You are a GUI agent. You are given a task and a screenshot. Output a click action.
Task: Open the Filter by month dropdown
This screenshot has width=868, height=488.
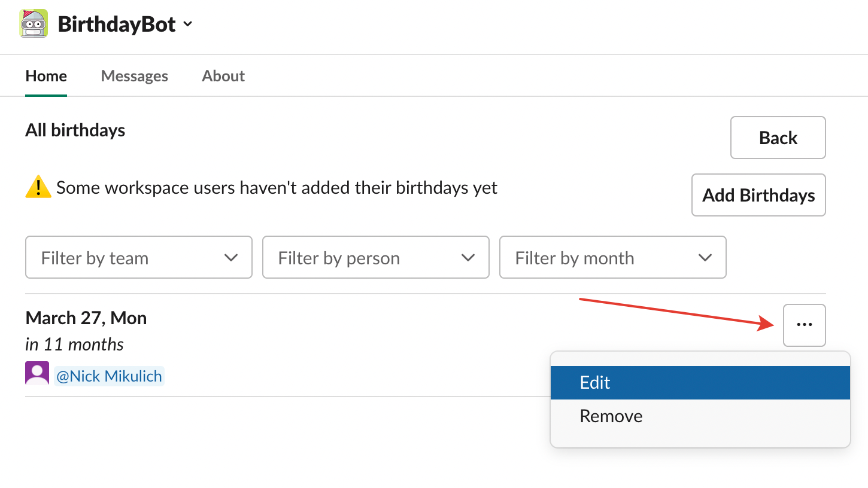coord(612,258)
